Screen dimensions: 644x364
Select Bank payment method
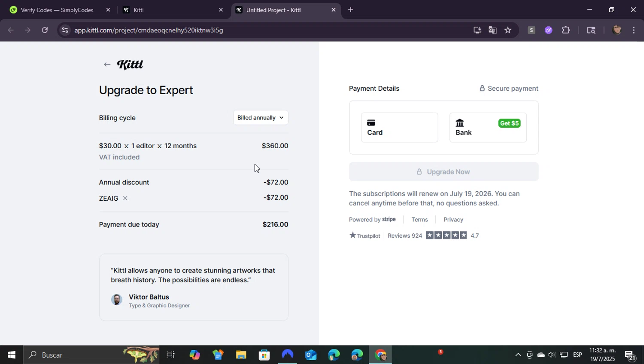pyautogui.click(x=488, y=128)
